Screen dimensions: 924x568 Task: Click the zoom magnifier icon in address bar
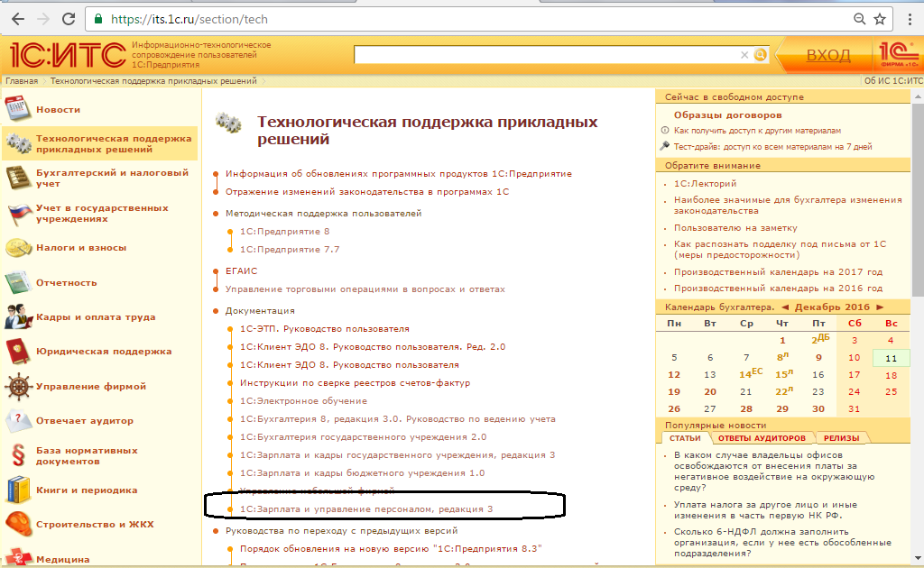click(x=860, y=20)
